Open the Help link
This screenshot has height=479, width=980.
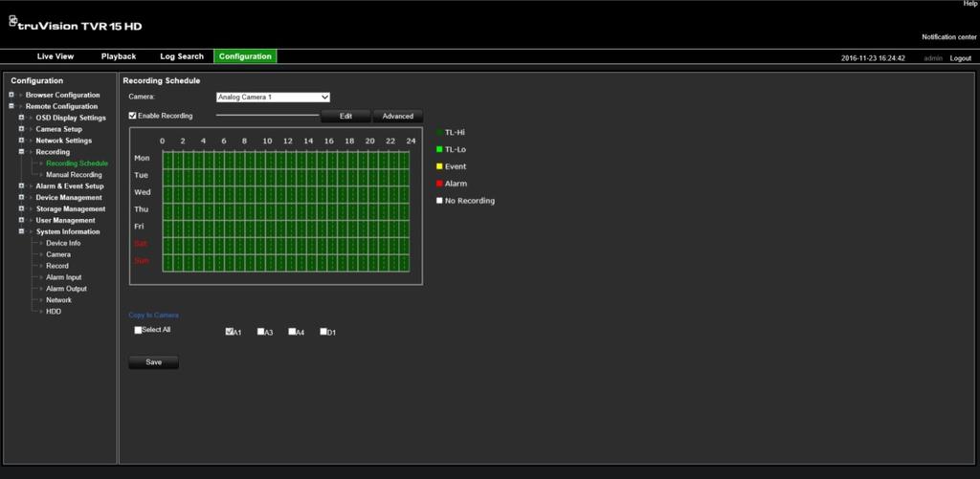(x=970, y=4)
